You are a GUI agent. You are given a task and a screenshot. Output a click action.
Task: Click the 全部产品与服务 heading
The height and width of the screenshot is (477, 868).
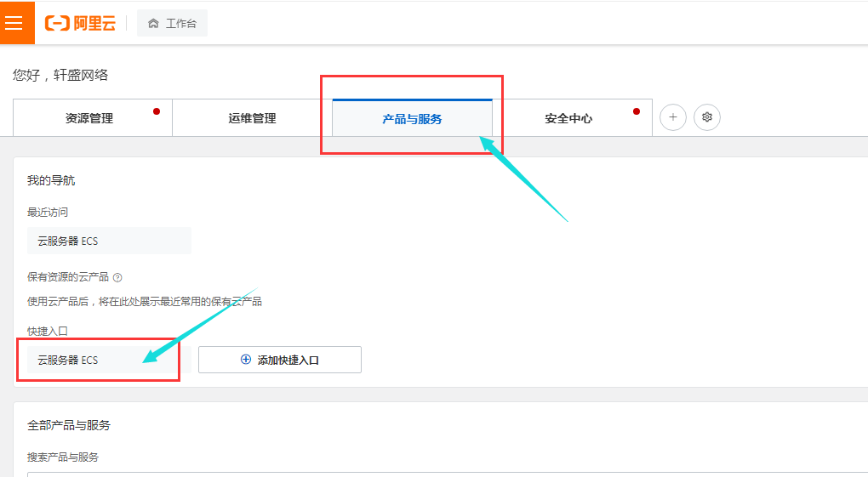pos(69,425)
